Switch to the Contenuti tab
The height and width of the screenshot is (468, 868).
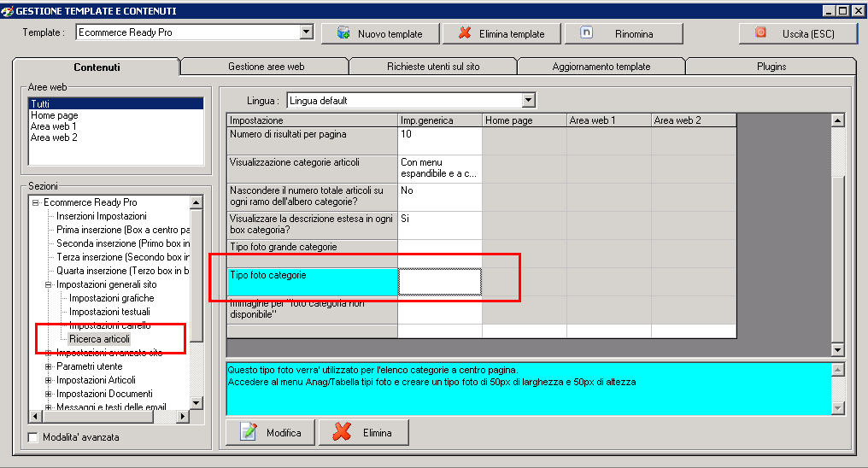coord(97,67)
